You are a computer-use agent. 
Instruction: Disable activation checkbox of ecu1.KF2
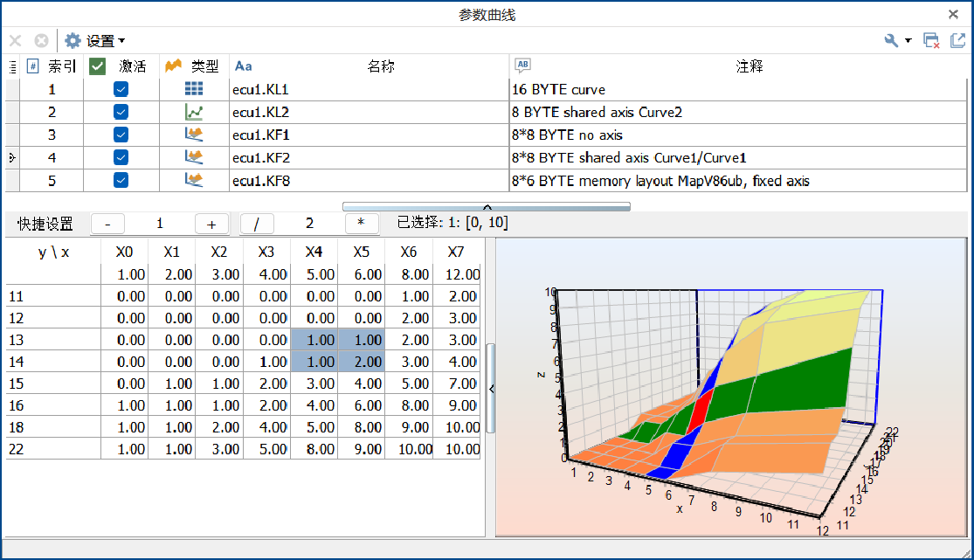[x=121, y=158]
